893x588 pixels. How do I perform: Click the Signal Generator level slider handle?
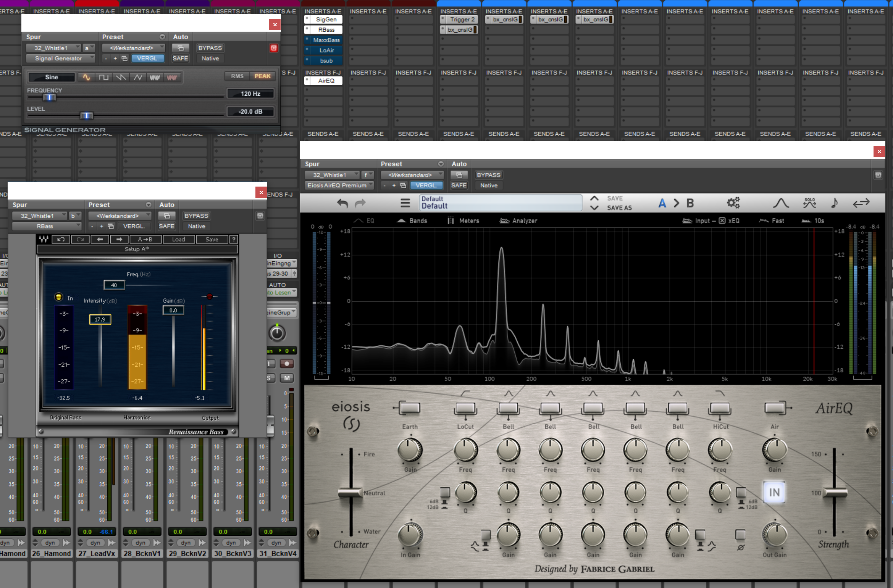[x=86, y=115]
